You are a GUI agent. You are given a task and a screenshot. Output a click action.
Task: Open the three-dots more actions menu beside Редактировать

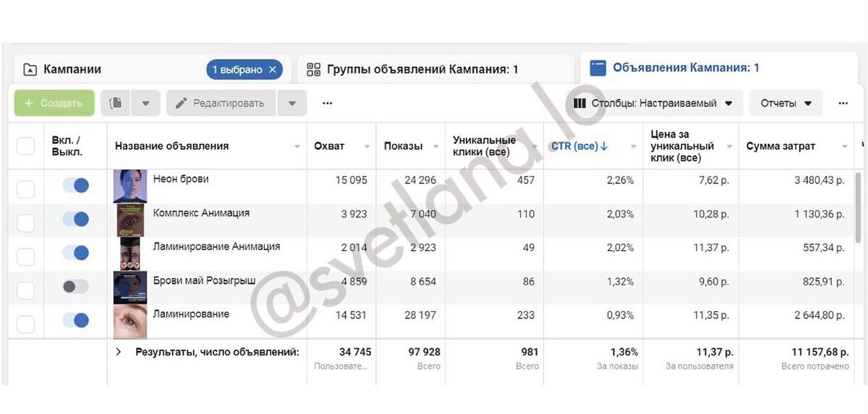click(x=327, y=103)
